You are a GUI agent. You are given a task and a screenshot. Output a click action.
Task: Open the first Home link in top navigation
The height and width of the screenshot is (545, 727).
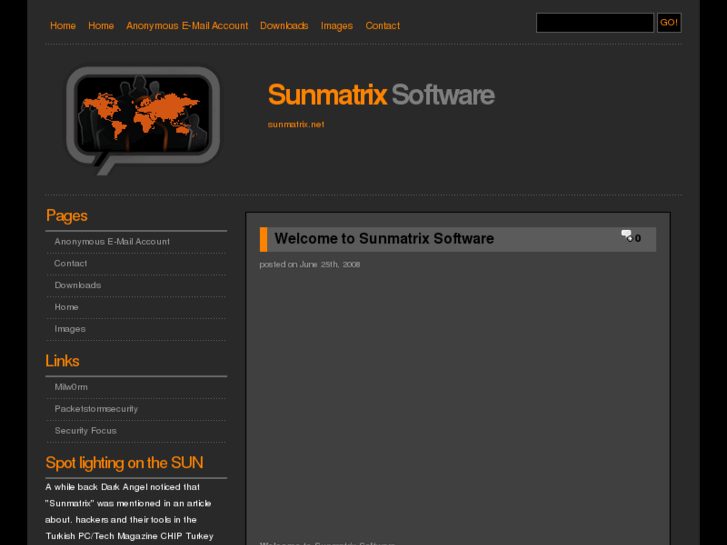[x=63, y=26]
